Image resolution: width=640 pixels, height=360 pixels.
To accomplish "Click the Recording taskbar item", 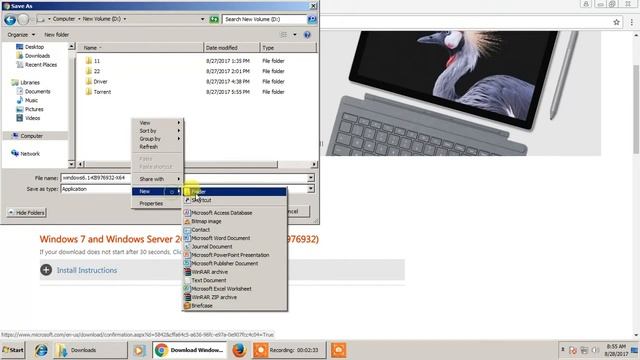I will click(289, 350).
